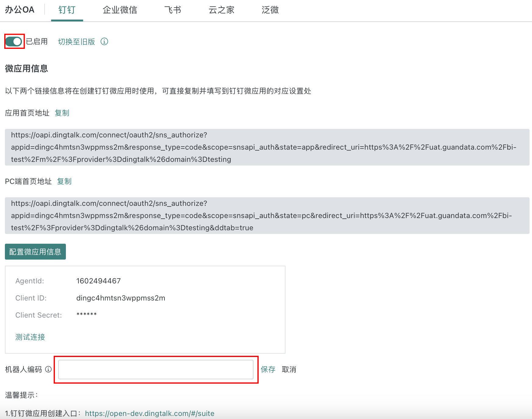Click 配置微应用信息 button
The image size is (532, 419).
(35, 252)
